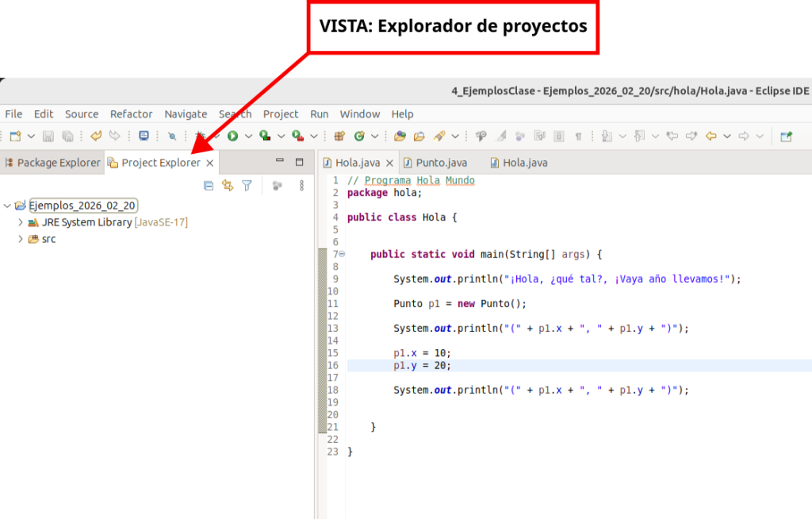
Task: Click Collapse All in Project Explorer
Action: pyautogui.click(x=209, y=186)
